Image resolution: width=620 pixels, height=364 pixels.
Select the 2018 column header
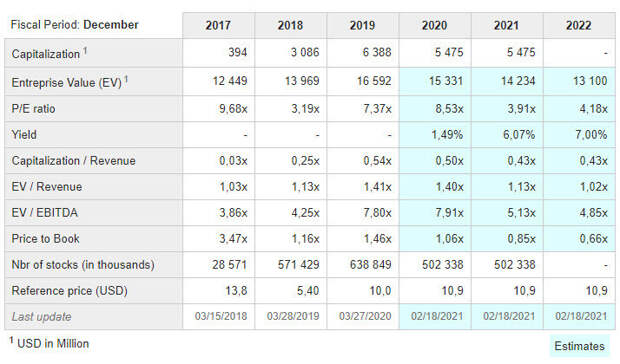point(290,25)
